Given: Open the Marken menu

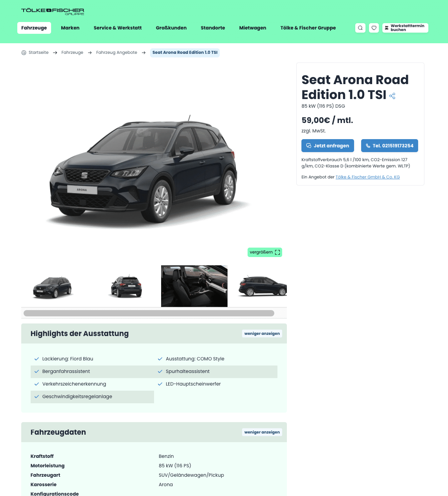Looking at the screenshot, I should click(x=70, y=28).
